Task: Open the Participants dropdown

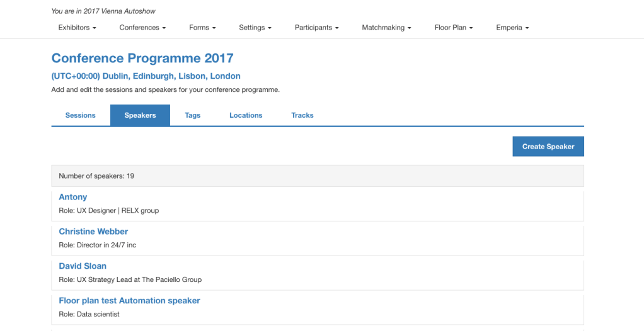Action: pos(316,28)
